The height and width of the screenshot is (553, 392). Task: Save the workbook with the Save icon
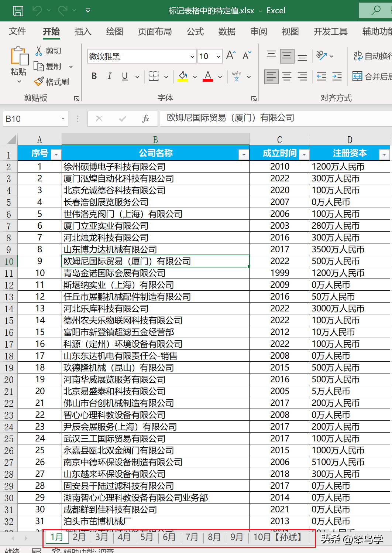(x=18, y=11)
